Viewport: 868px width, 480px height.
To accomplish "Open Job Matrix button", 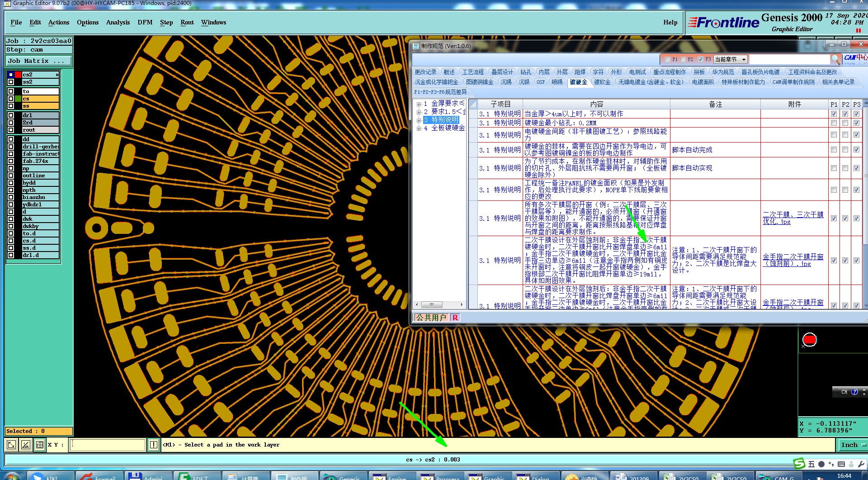I will pyautogui.click(x=38, y=61).
